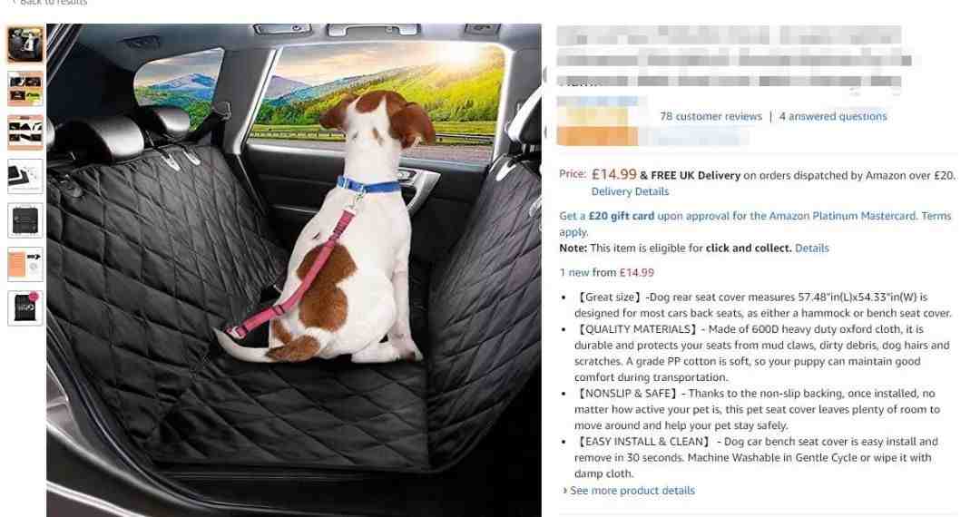980x517 pixels.
Task: Click the main dog seat cover image
Action: 294,269
